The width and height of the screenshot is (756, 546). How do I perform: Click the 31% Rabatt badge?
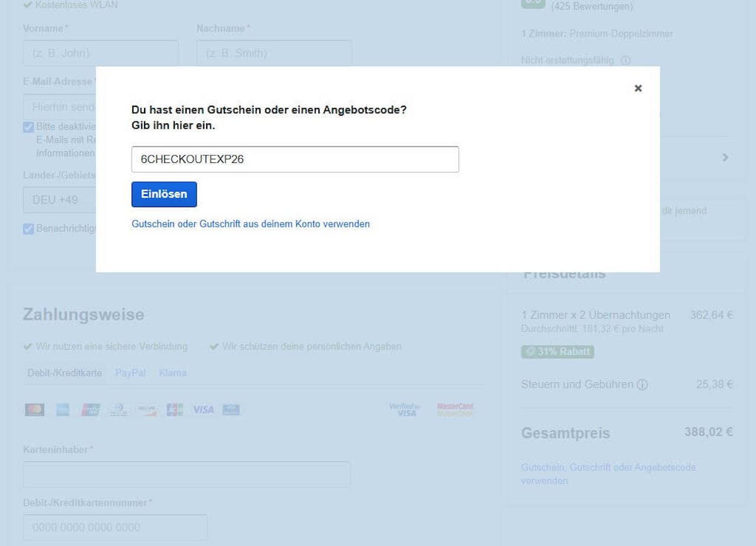pyautogui.click(x=558, y=352)
